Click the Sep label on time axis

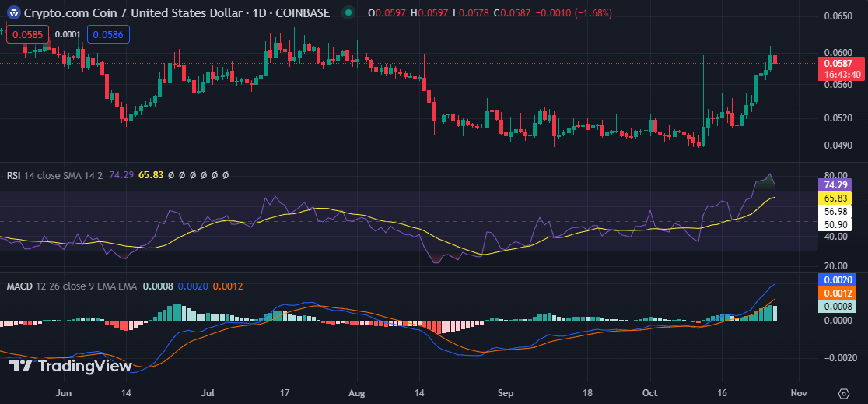coord(506,393)
